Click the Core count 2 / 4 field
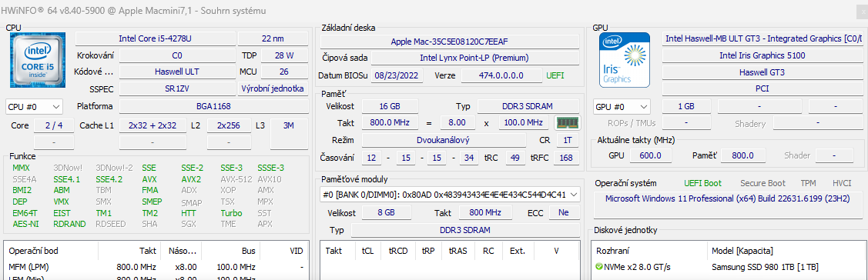This screenshot has height=280, width=868. point(53,125)
